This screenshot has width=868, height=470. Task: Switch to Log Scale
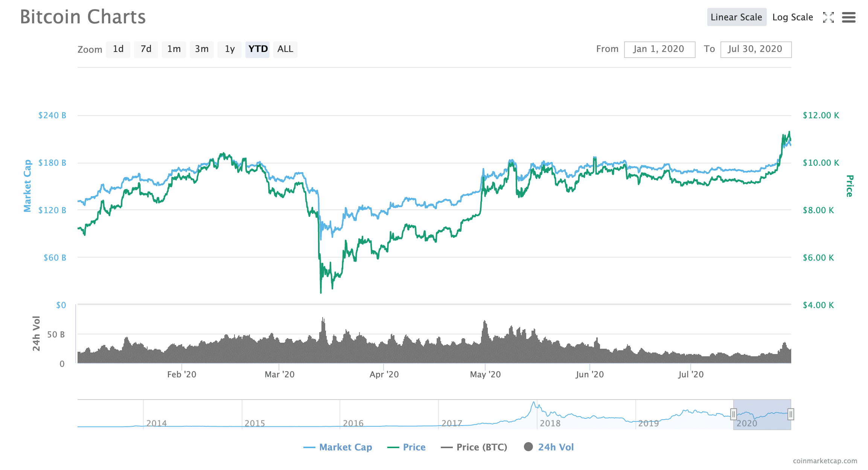click(x=792, y=17)
